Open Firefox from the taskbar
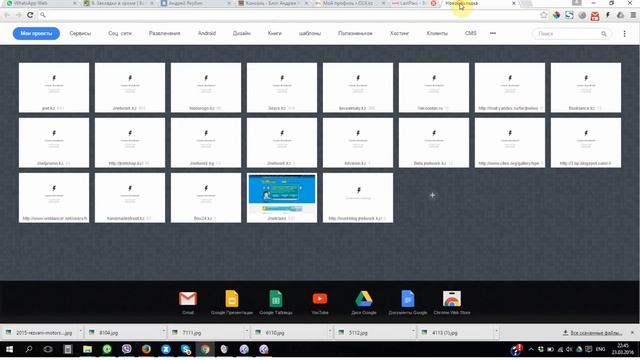This screenshot has height=360, width=640. pyautogui.click(x=146, y=349)
